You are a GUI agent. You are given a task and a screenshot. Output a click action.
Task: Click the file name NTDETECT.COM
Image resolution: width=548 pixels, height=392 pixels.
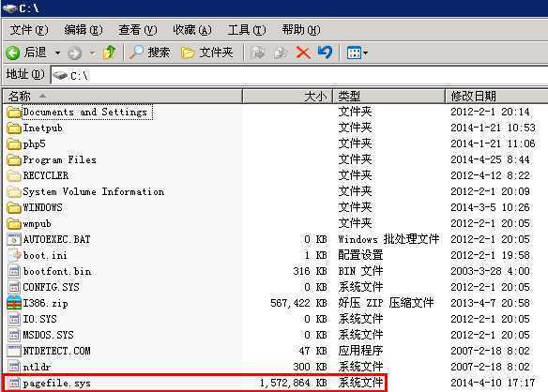56,351
